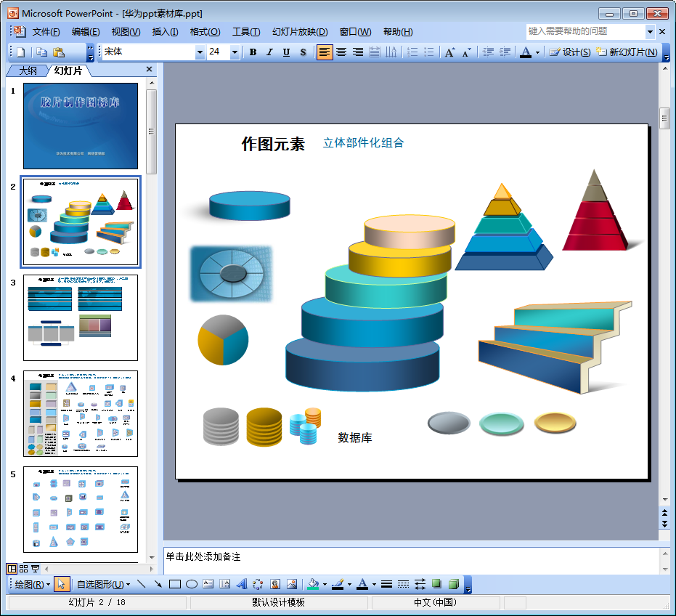The height and width of the screenshot is (616, 676).
Task: Click the 新幻灯片 new slide button
Action: point(627,52)
